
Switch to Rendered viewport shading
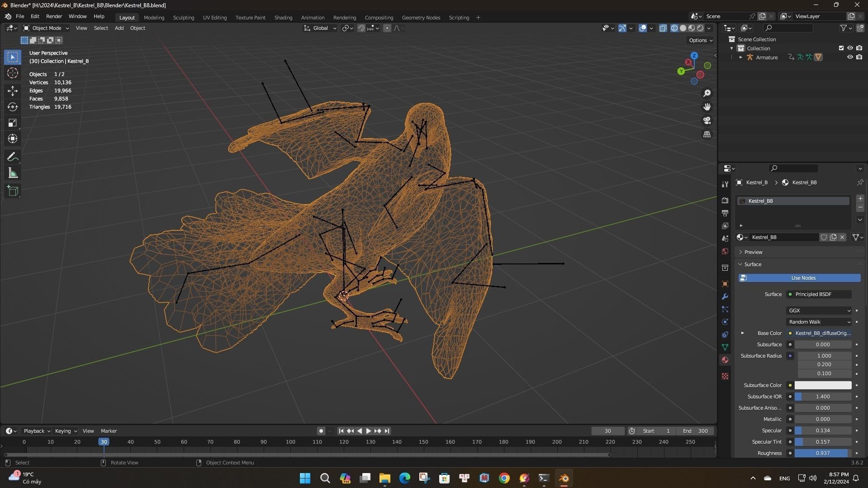point(700,28)
